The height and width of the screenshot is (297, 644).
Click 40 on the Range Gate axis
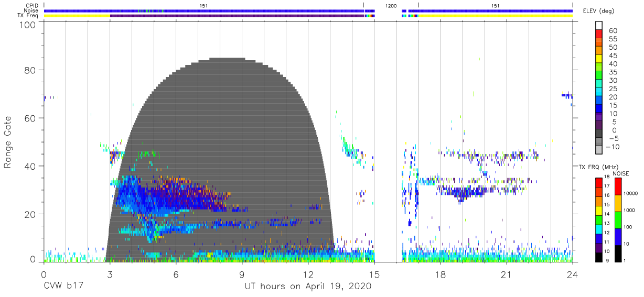coord(30,166)
